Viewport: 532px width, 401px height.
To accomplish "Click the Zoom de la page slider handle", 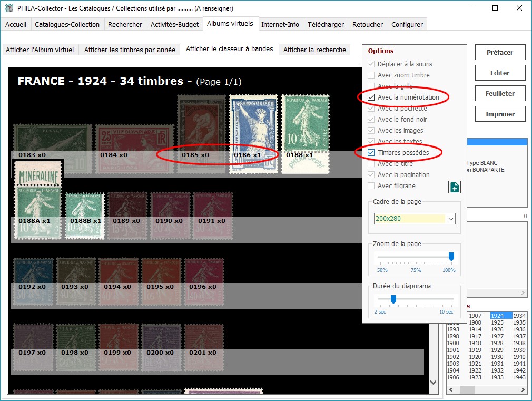I will point(451,257).
